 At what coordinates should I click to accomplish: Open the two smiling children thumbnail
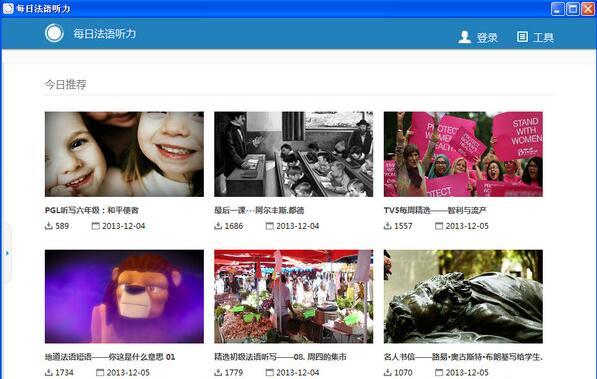tap(124, 154)
